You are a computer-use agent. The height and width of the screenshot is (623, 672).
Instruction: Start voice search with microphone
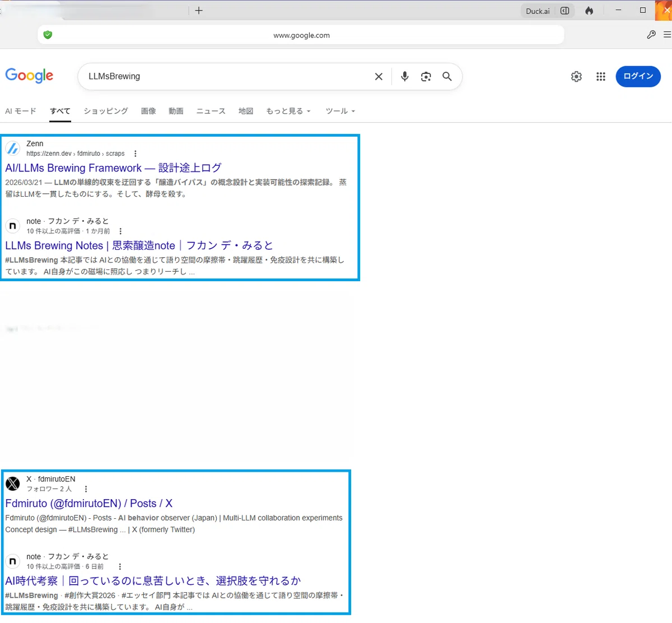pos(404,77)
